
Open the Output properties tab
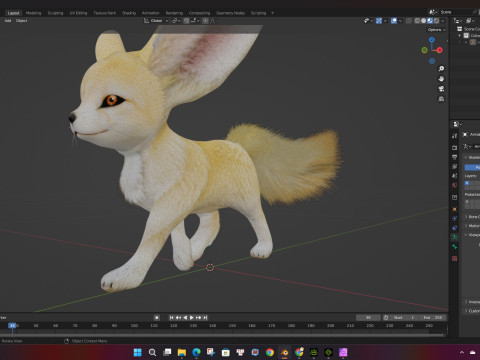click(455, 157)
